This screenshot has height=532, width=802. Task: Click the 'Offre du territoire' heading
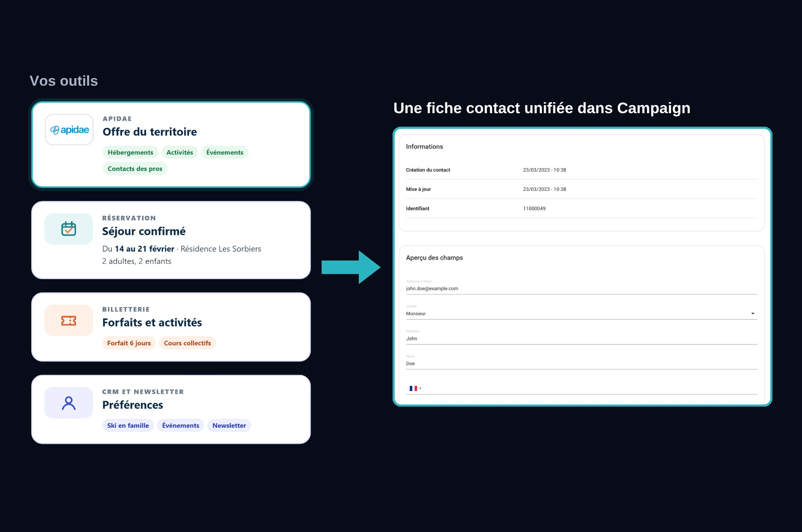point(150,132)
